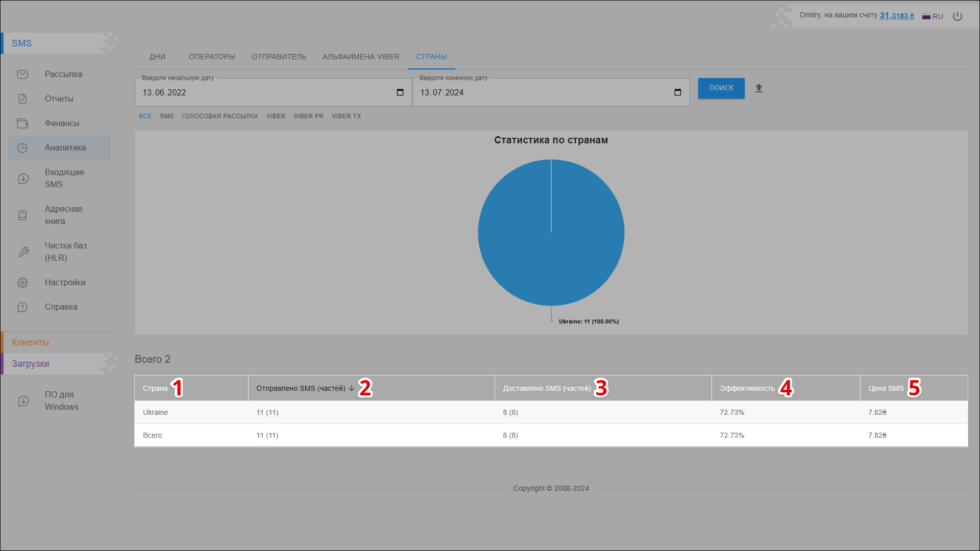Click the Аналитика pie chart icon

tap(22, 148)
